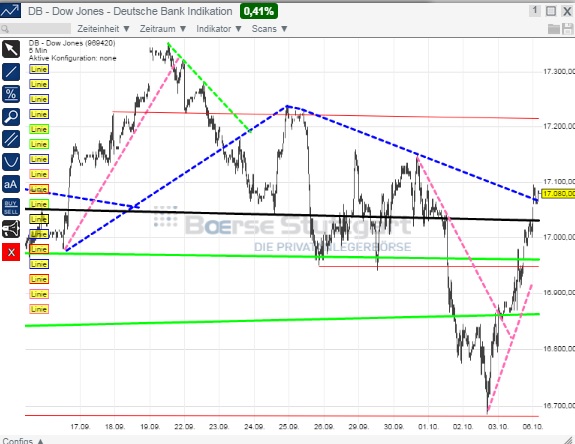Open the Indikator dropdown menu
This screenshot has height=444, width=575.
(x=219, y=29)
